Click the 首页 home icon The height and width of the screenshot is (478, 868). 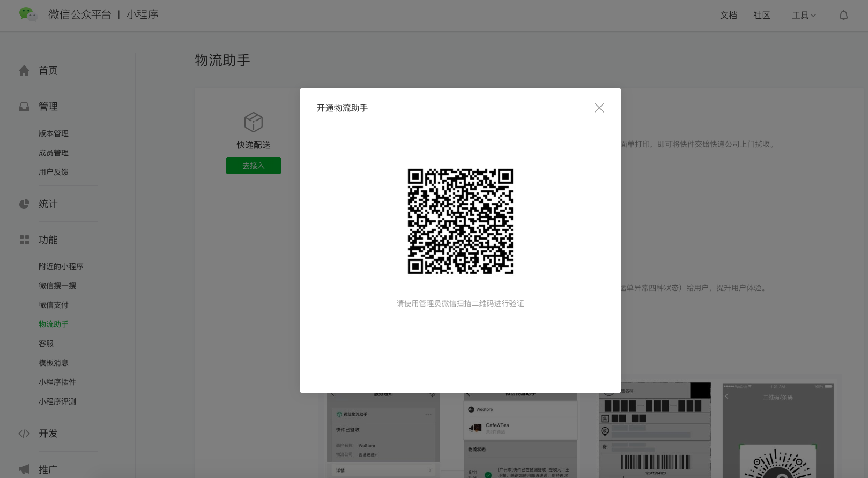[24, 71]
